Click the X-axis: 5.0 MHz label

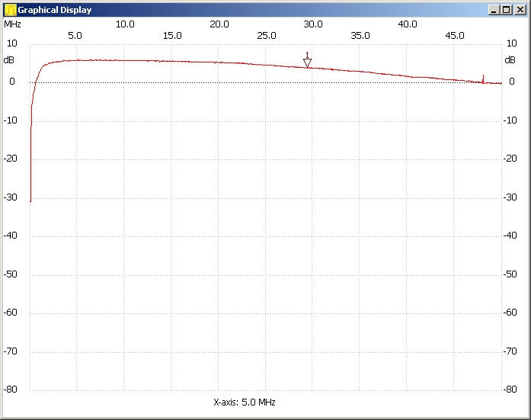pyautogui.click(x=245, y=402)
